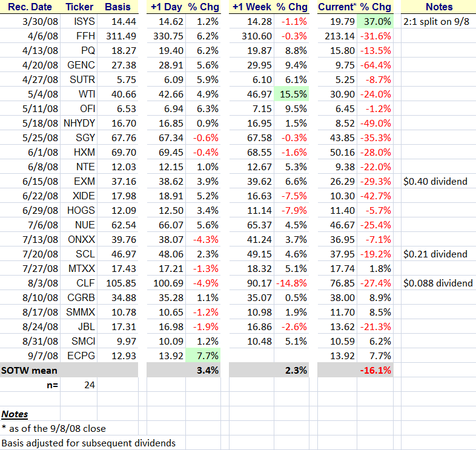Click the $0.088 dividend note cell
This screenshot has height=450, width=476.
click(x=437, y=283)
